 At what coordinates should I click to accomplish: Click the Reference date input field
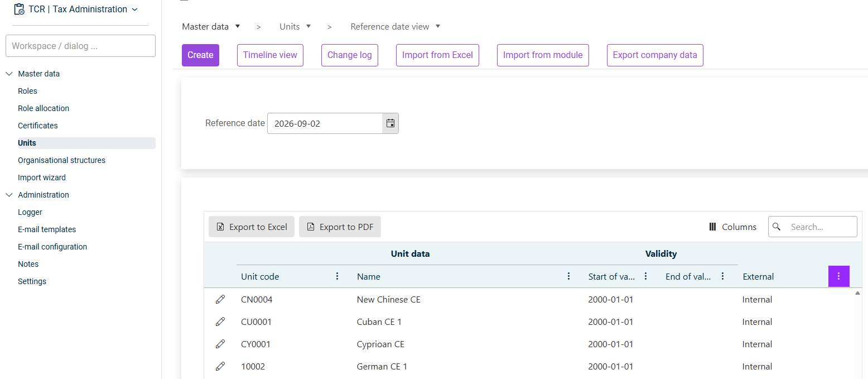325,123
